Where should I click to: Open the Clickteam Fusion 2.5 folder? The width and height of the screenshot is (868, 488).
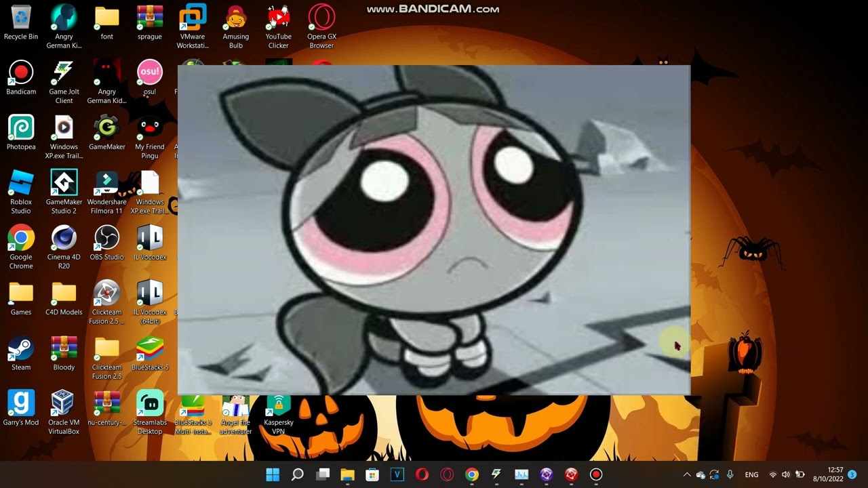pyautogui.click(x=107, y=357)
